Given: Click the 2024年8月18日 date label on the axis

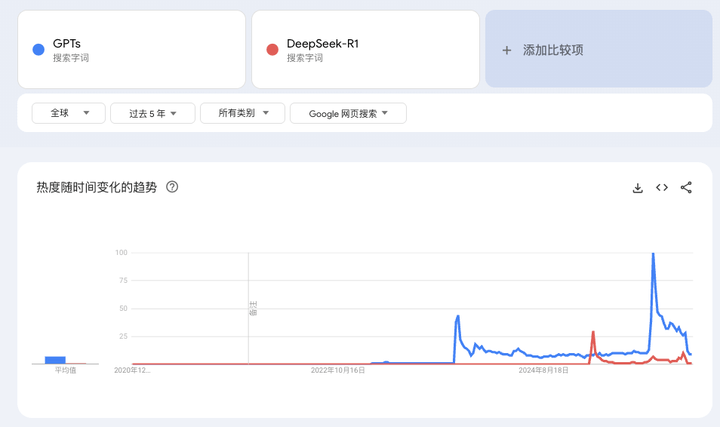Looking at the screenshot, I should click(x=543, y=370).
